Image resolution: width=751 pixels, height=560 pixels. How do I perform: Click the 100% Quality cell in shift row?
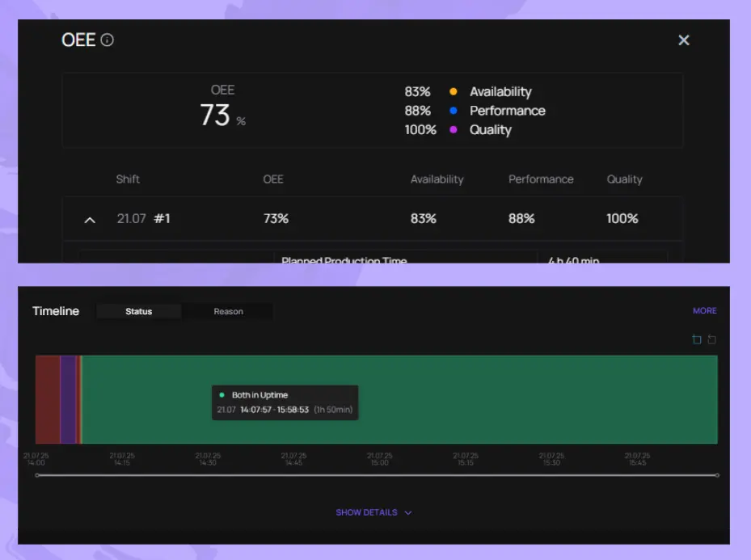pos(622,219)
